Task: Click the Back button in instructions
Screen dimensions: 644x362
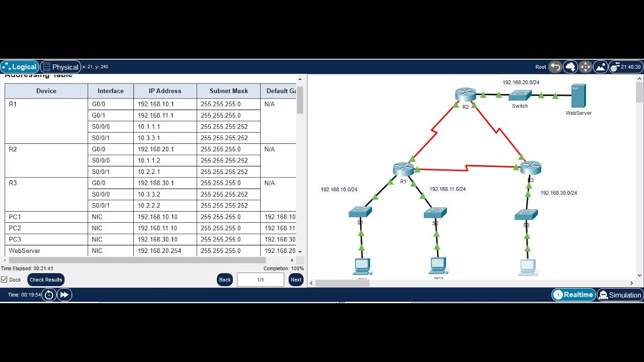Action: (x=225, y=280)
